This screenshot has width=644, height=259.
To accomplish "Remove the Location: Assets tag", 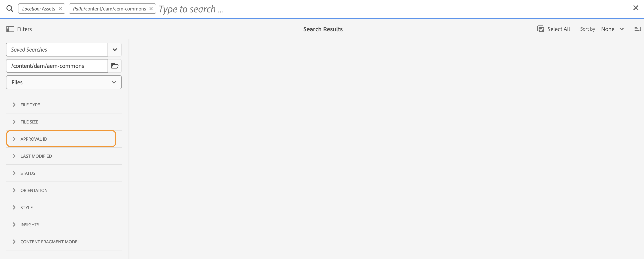I will (60, 9).
